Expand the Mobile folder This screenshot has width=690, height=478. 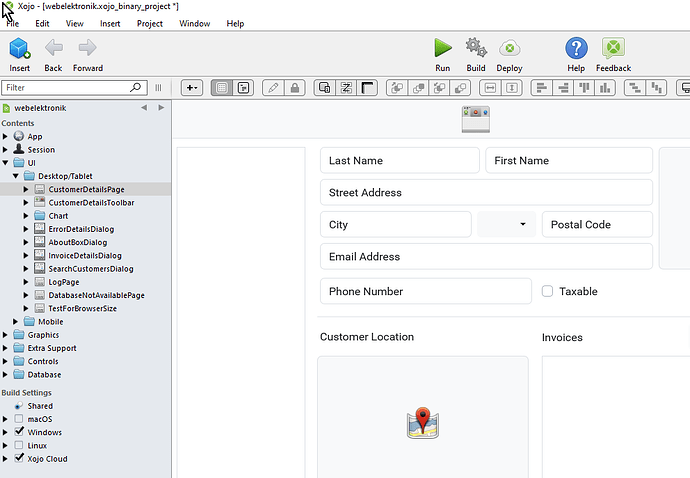(16, 322)
